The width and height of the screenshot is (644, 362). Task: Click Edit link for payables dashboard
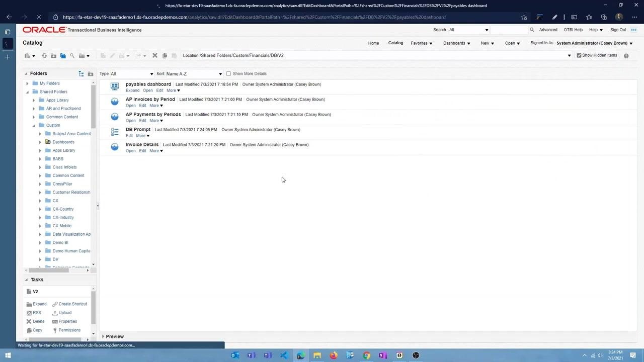[159, 90]
